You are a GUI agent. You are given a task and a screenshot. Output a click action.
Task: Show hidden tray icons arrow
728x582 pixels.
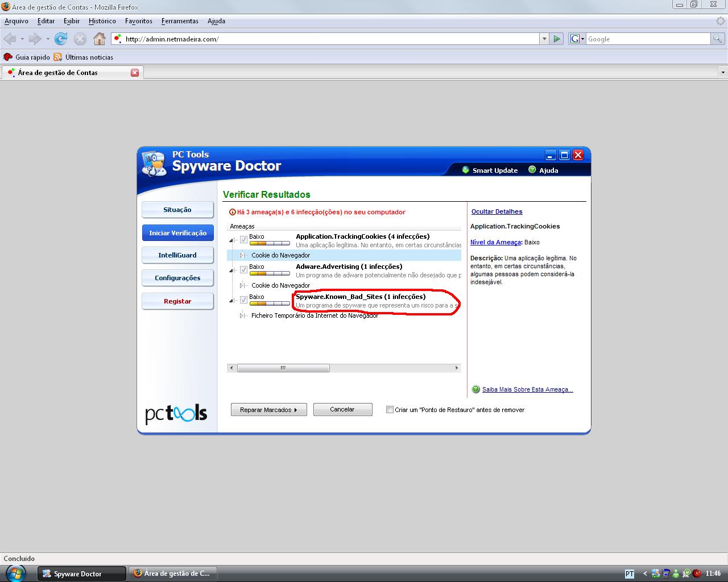click(645, 573)
